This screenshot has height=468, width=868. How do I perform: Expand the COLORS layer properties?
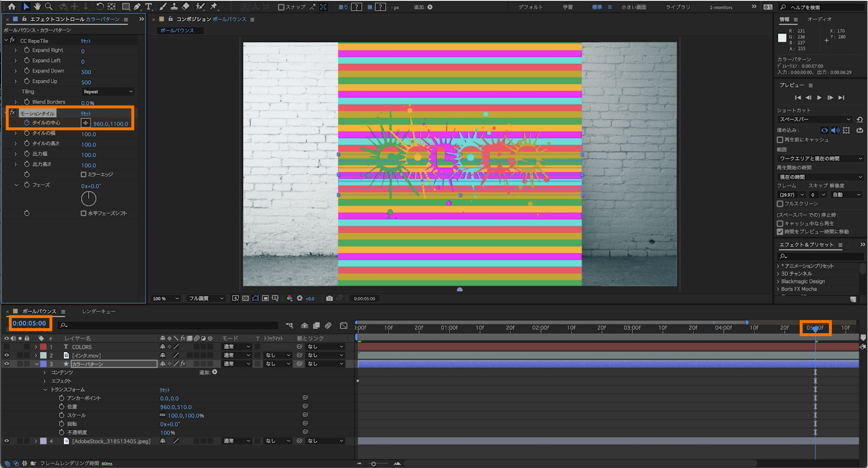36,347
